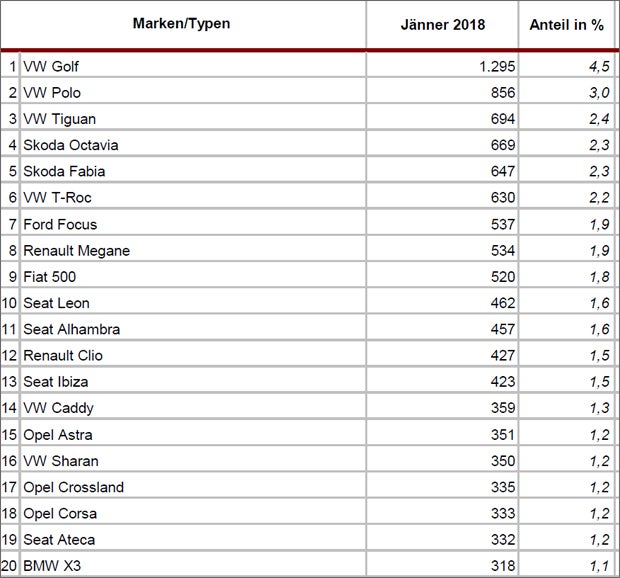This screenshot has width=620, height=578.
Task: Click the Anteil in % header
Action: (567, 24)
